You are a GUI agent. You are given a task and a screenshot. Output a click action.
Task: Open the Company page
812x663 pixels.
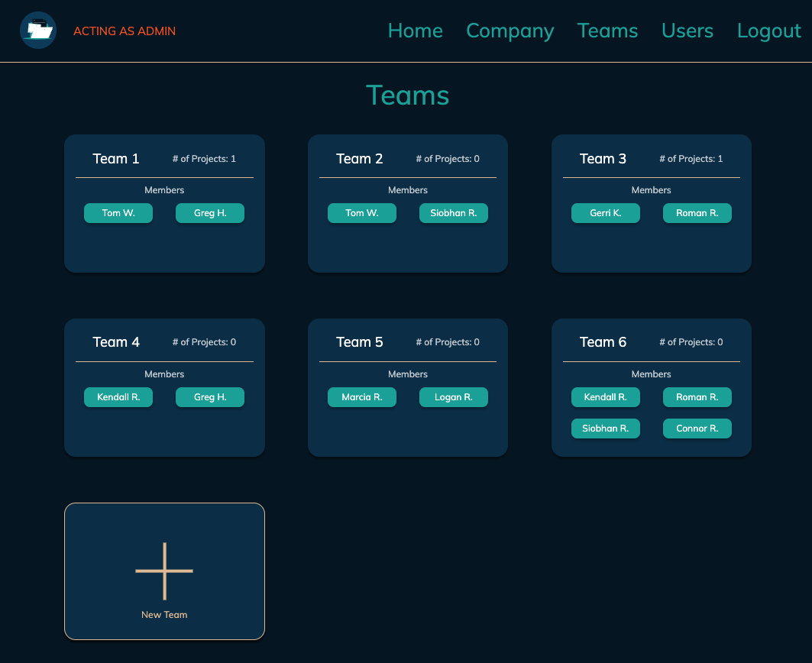510,31
